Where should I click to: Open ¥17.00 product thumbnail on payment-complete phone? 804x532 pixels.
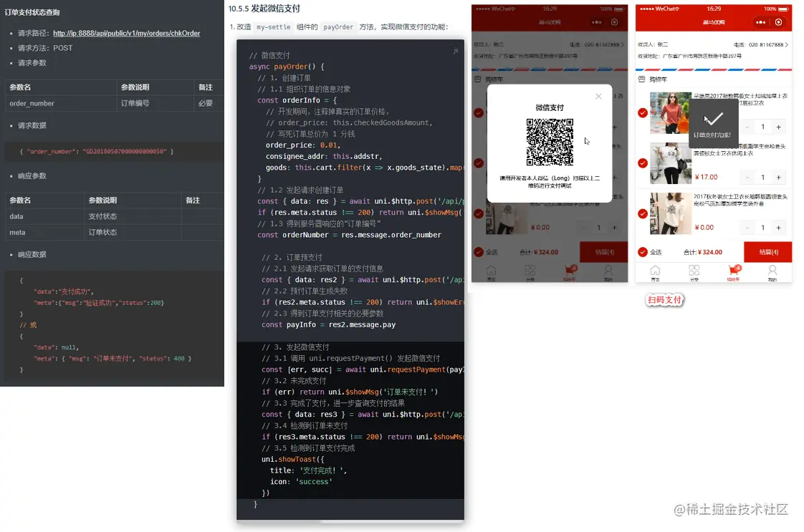click(670, 163)
